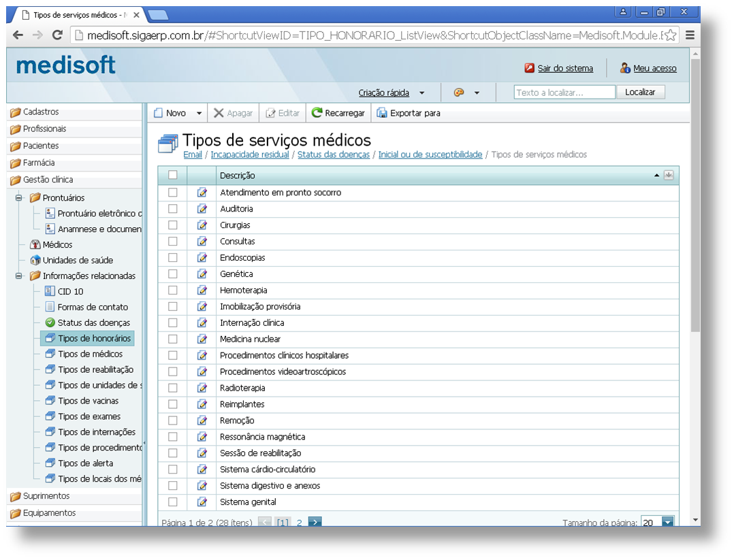This screenshot has height=560, width=734.
Task: Open the Chrome hamburger menu
Action: click(690, 35)
